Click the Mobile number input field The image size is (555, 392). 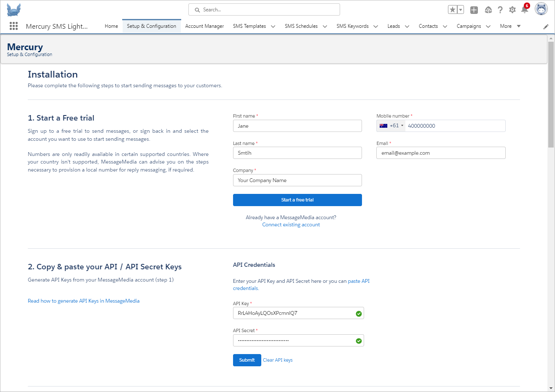tap(455, 126)
